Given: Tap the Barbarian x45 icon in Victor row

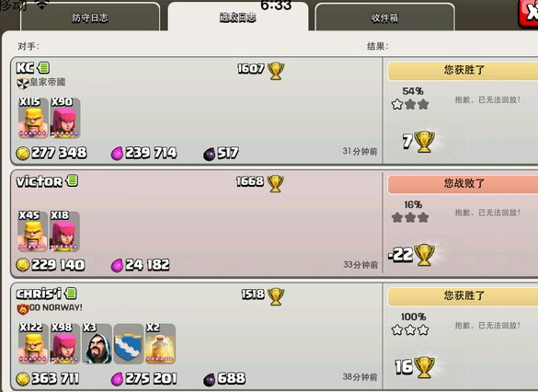Looking at the screenshot, I should [32, 231].
